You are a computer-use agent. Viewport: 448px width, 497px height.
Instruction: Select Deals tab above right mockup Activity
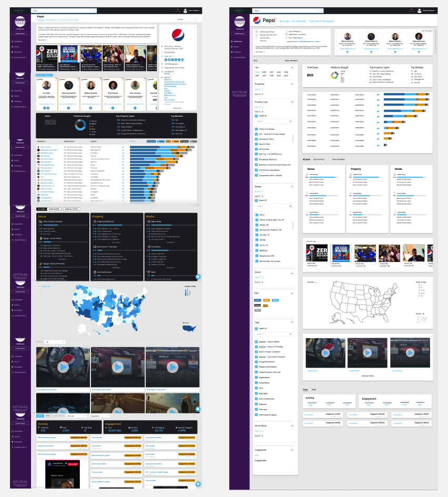coord(314,390)
